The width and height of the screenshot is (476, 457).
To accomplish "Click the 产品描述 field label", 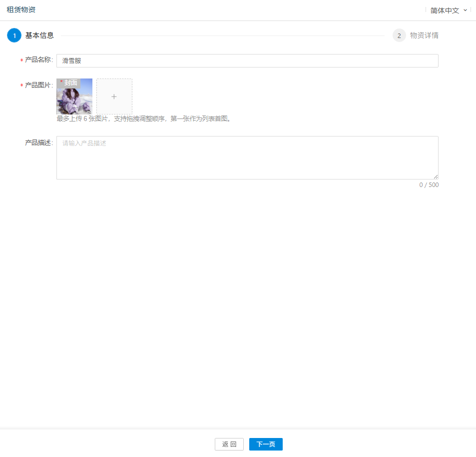I will click(39, 142).
